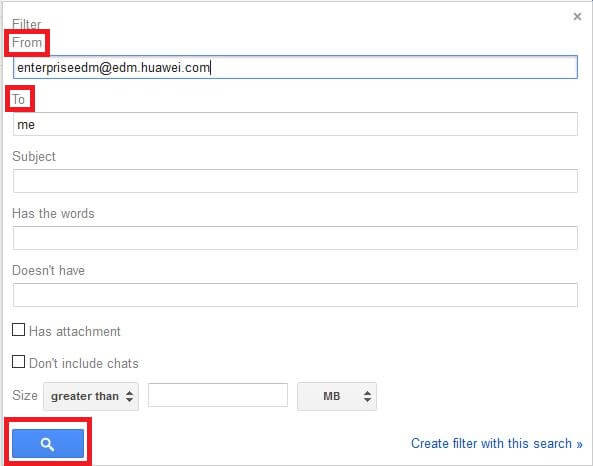Click the To field containing 'me'
This screenshot has width=593, height=466.
point(295,124)
